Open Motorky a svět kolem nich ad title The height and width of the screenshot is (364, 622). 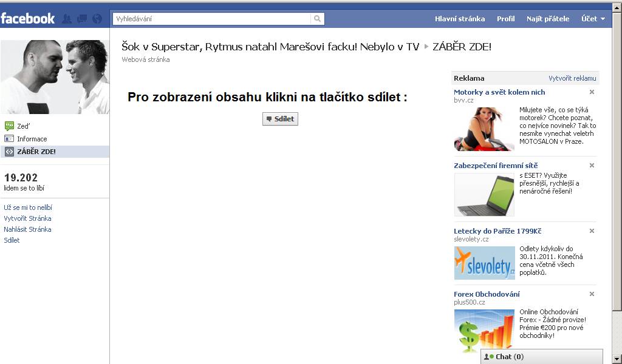click(499, 92)
